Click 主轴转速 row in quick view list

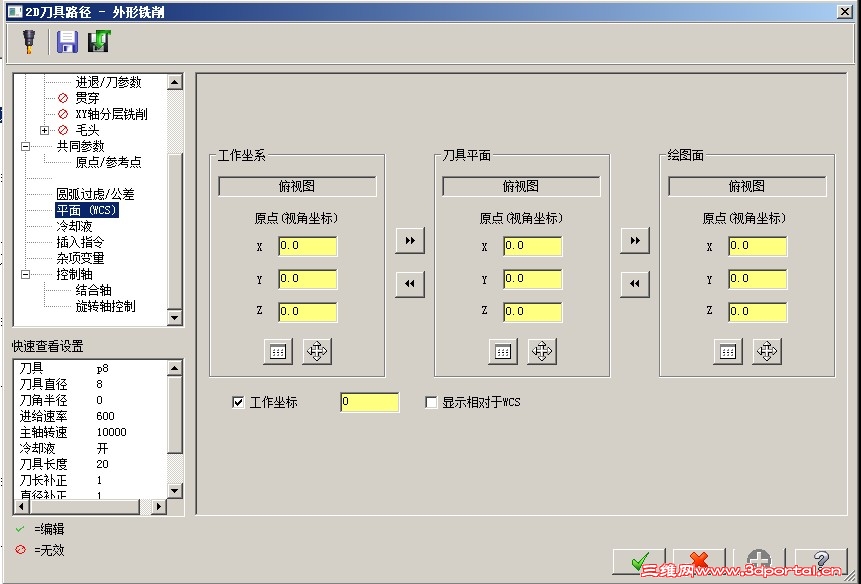point(91,433)
